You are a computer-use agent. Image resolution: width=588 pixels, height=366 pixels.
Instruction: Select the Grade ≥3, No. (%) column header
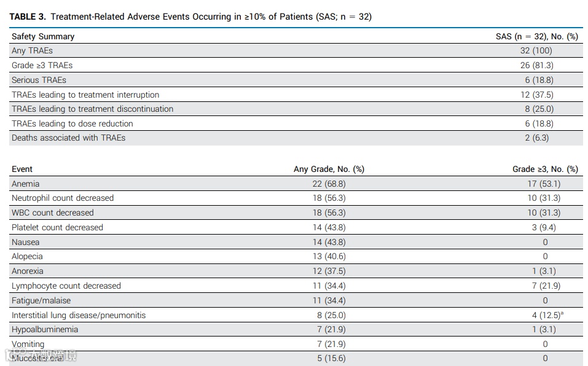point(545,169)
